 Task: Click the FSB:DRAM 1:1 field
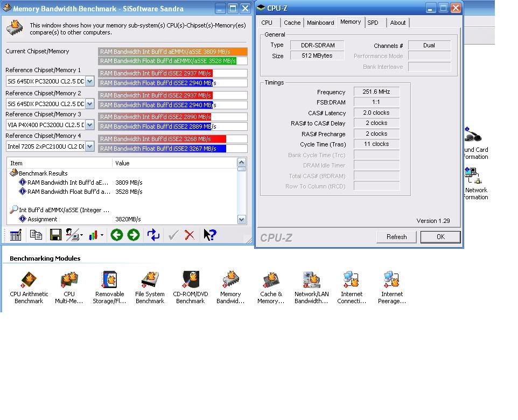[376, 102]
